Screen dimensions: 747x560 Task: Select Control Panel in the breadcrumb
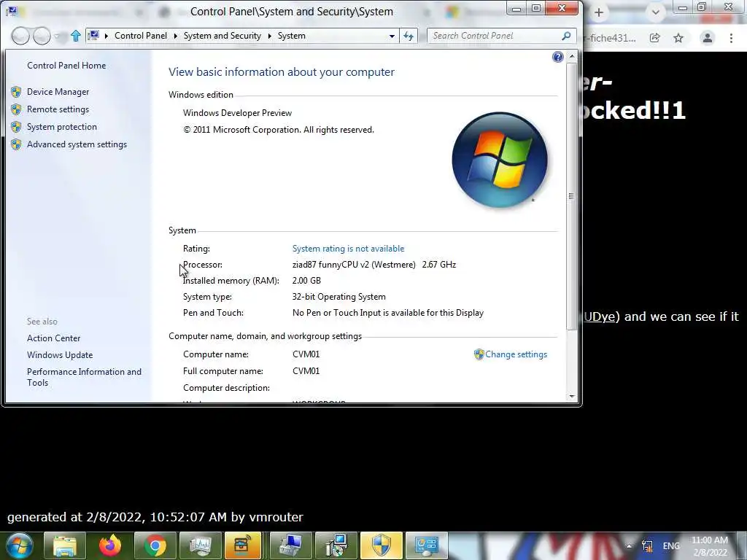pos(141,36)
